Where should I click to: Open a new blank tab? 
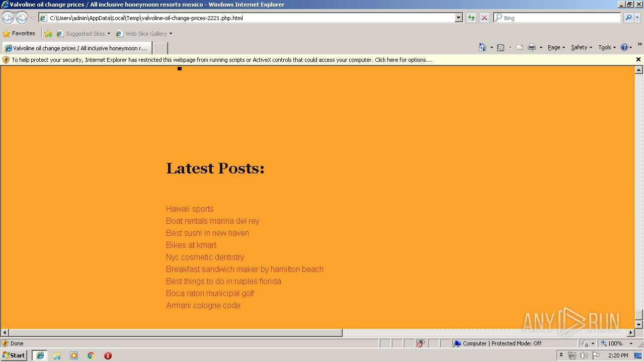(x=160, y=48)
